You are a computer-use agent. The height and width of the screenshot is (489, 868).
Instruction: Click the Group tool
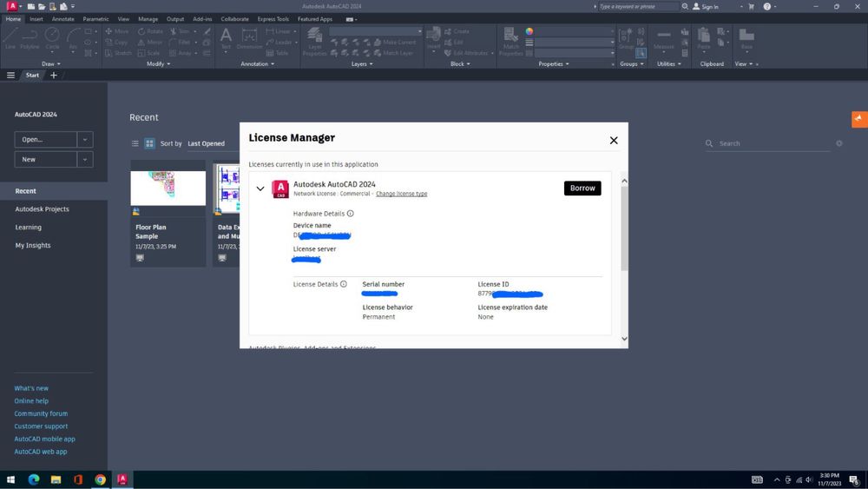coord(626,38)
